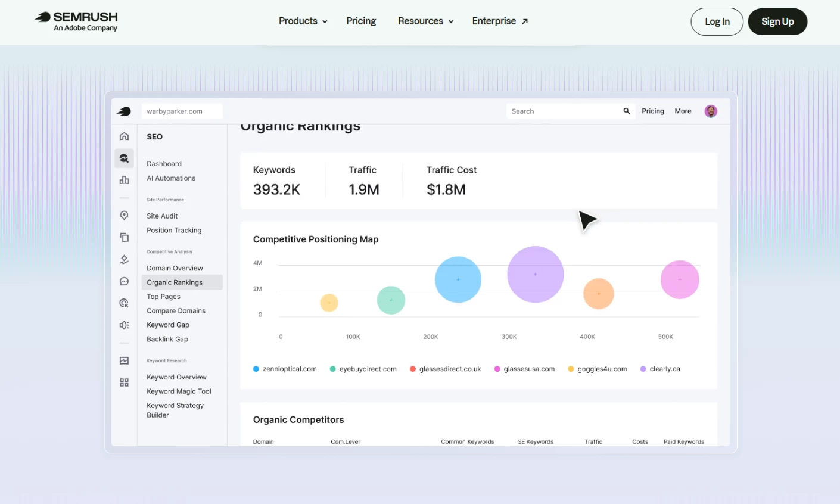Open Top Pages

(163, 297)
